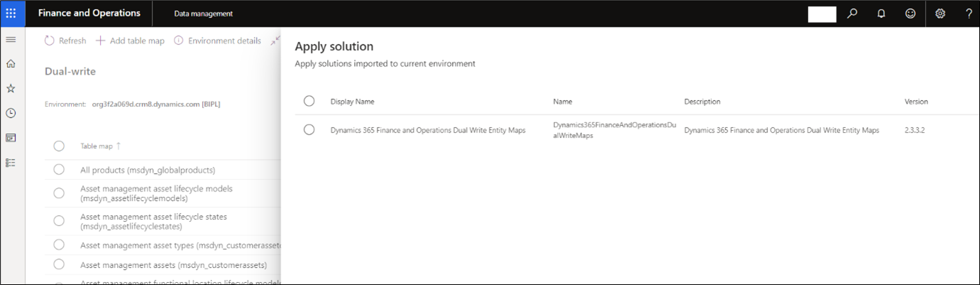Image resolution: width=980 pixels, height=285 pixels.
Task: Sort by Table map column header
Action: point(97,146)
